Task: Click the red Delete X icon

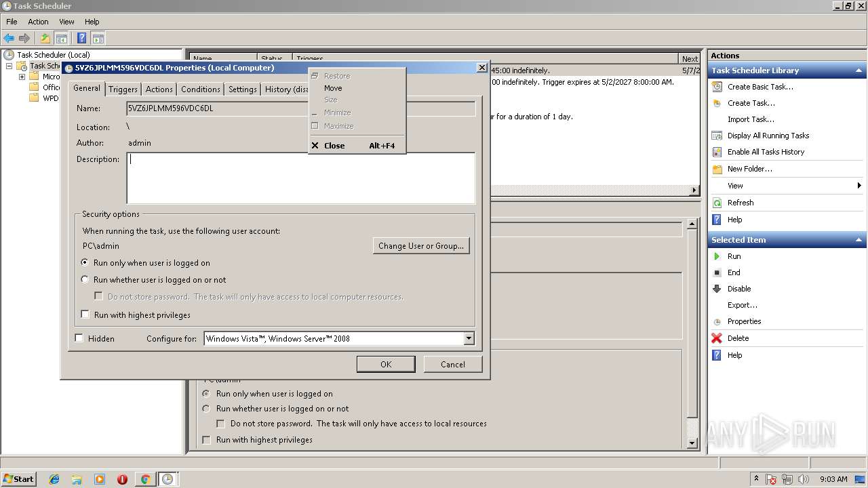Action: [717, 338]
